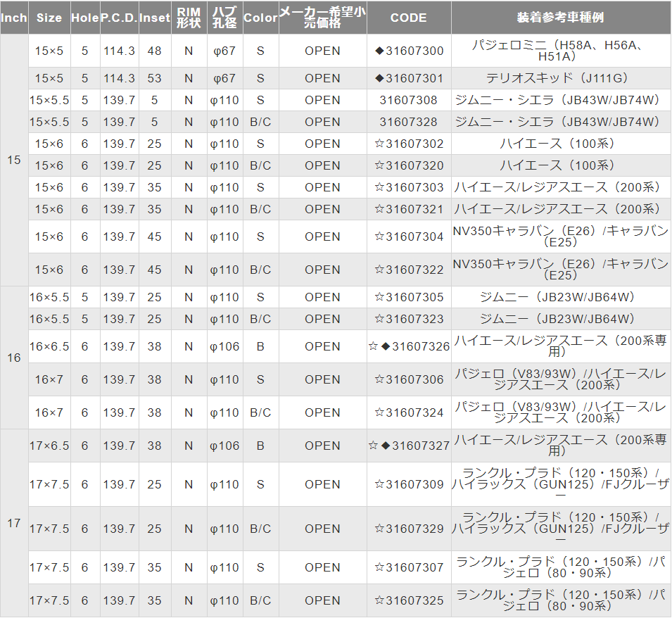Select code ☆31607302
The width and height of the screenshot is (672, 618).
(x=409, y=144)
